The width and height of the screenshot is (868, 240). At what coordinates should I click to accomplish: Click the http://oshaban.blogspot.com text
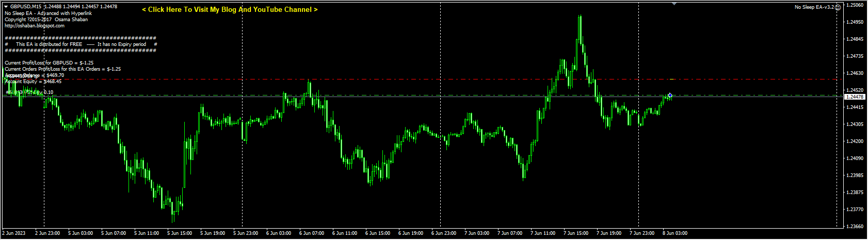pyautogui.click(x=35, y=26)
